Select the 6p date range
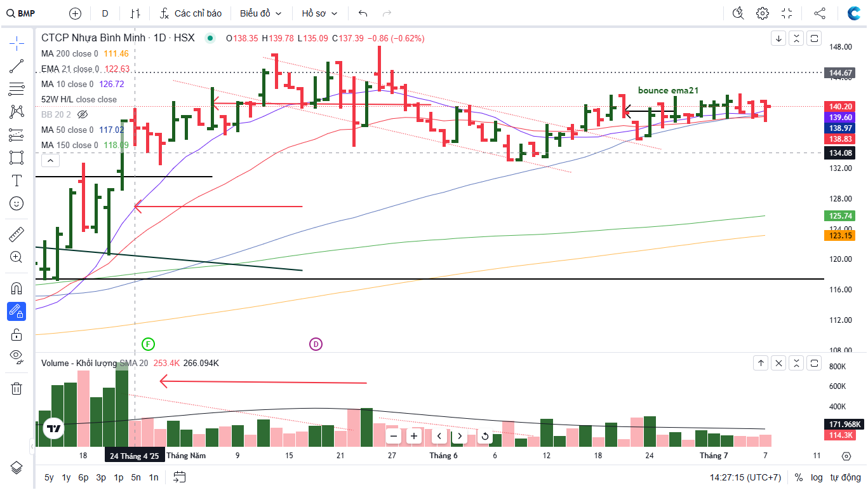868x490 pixels. click(83, 477)
